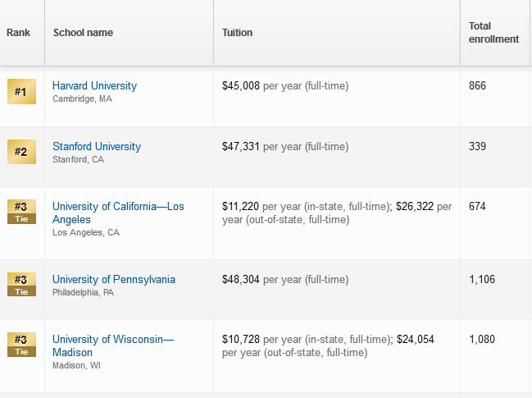This screenshot has width=532, height=398.
Task: Click the #2 gold rank badge
Action: 21,152
